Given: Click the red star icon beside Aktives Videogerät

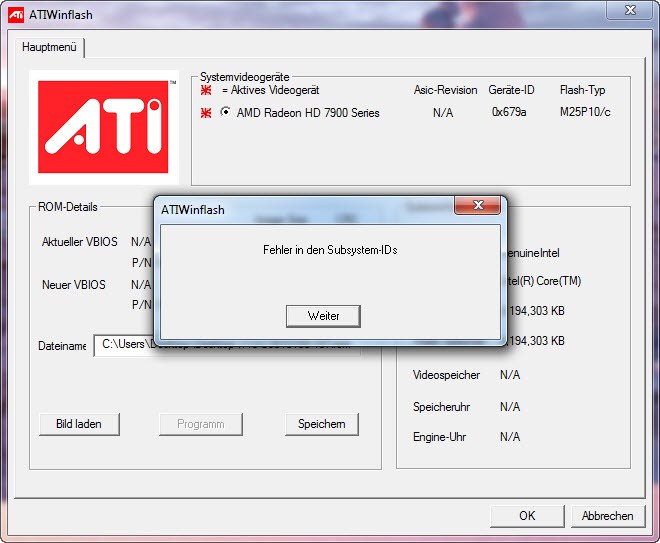Looking at the screenshot, I should pos(206,90).
